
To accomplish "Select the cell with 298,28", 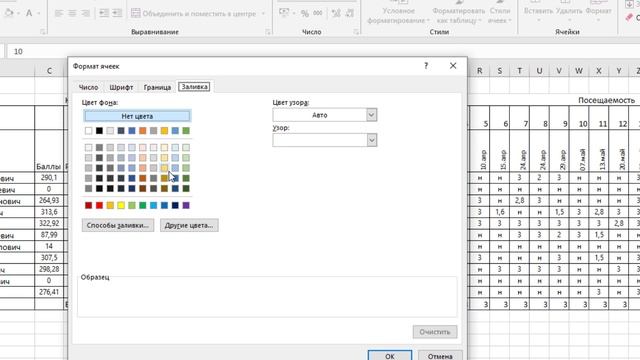I will (49, 269).
